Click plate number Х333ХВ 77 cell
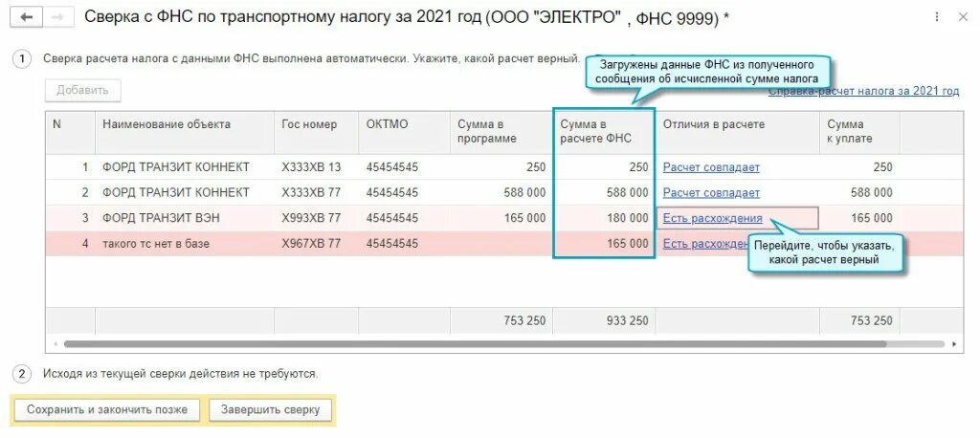 [316, 193]
